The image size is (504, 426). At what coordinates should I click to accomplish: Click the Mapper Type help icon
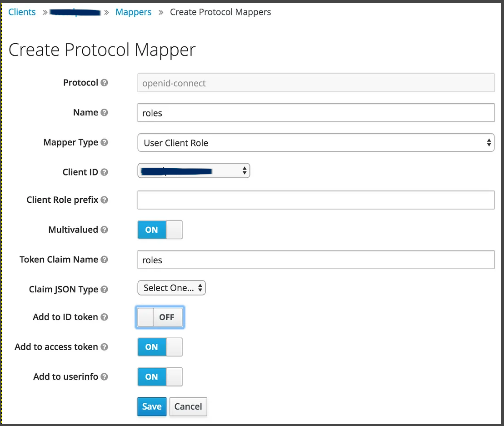(105, 142)
